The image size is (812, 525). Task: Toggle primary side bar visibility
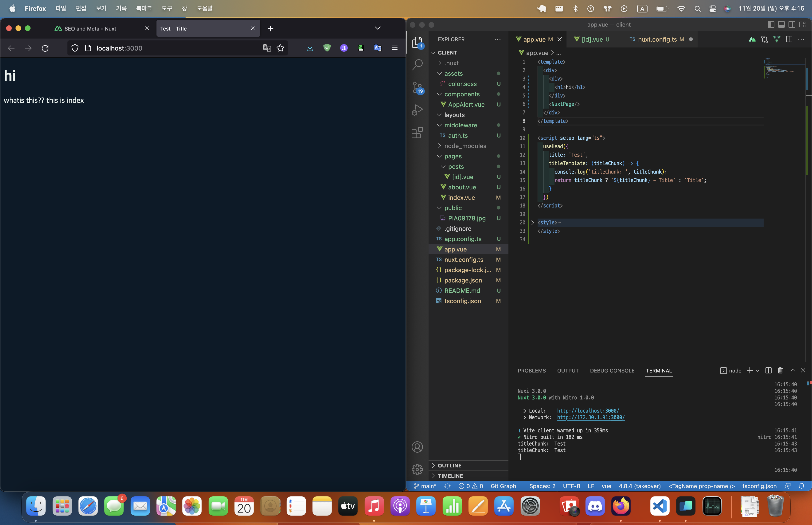(771, 24)
